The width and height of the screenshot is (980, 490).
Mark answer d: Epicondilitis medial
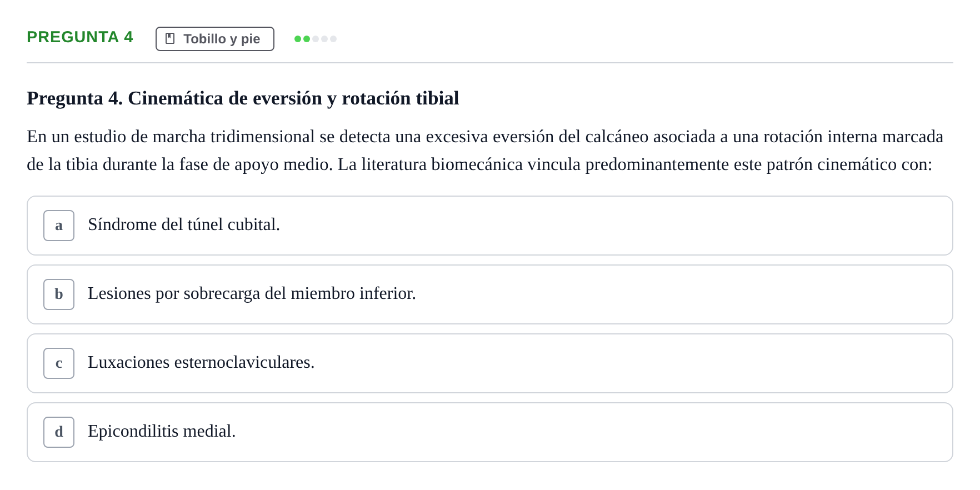tap(490, 432)
